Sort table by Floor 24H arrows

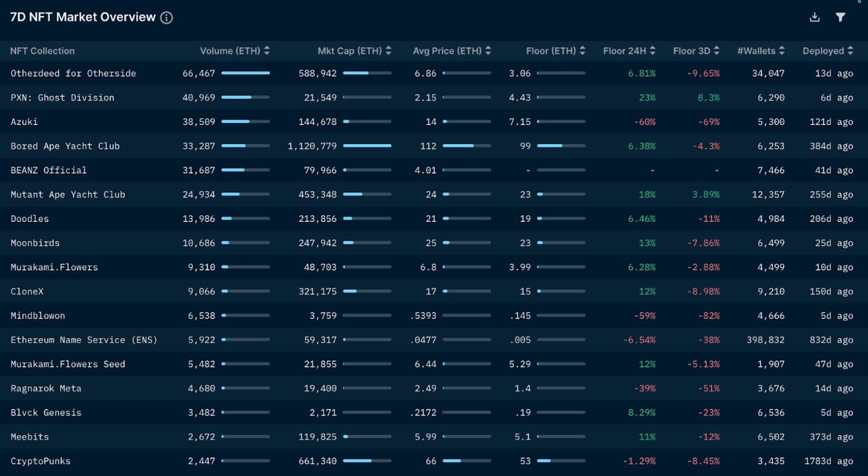[652, 51]
